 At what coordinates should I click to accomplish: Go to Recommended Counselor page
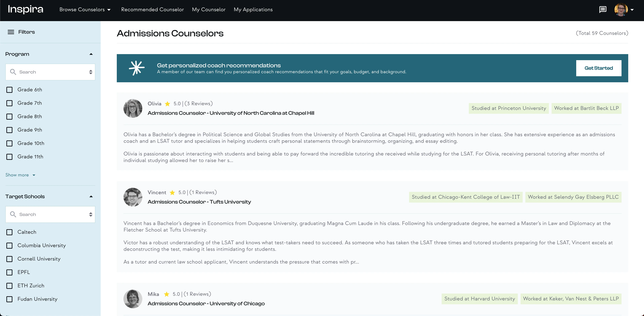coord(152,10)
